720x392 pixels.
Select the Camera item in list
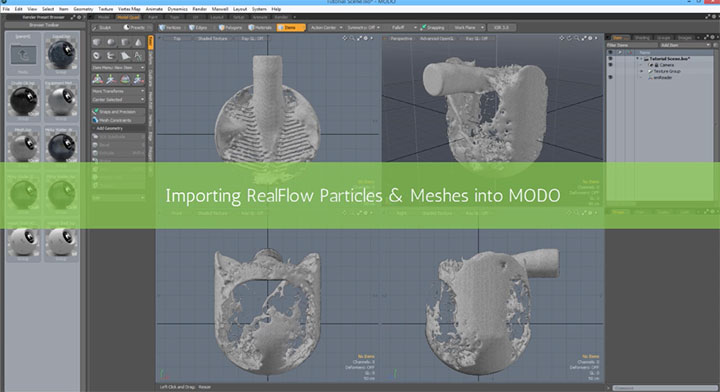click(x=667, y=65)
